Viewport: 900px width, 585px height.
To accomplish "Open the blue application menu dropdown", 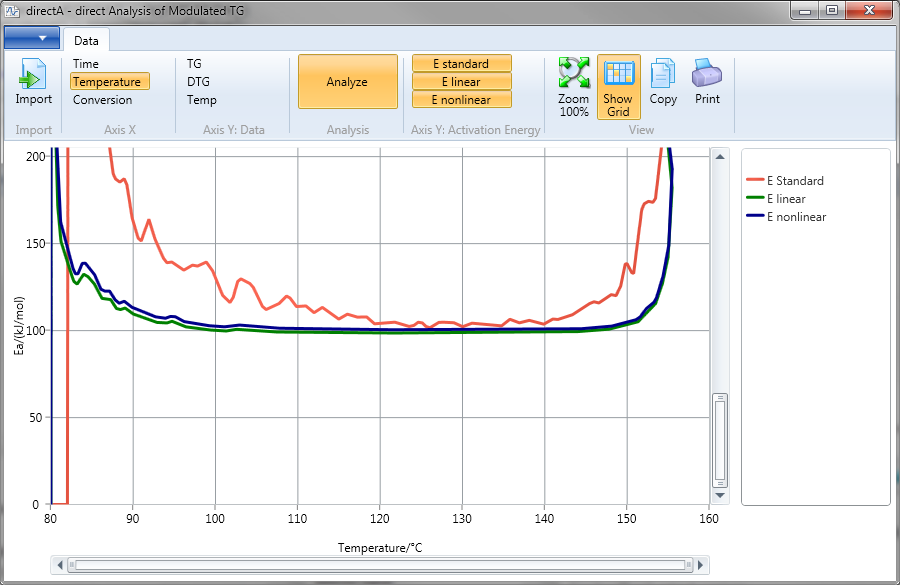I will (32, 38).
